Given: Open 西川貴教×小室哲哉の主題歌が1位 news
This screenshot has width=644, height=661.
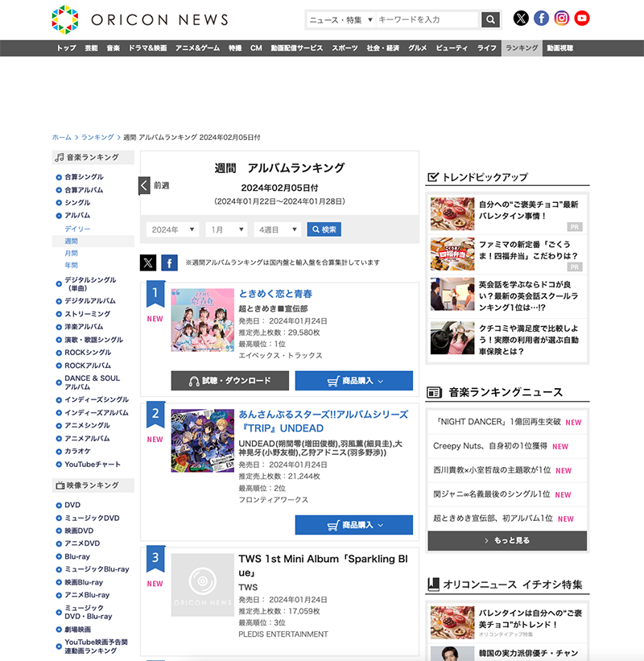Looking at the screenshot, I should (492, 470).
